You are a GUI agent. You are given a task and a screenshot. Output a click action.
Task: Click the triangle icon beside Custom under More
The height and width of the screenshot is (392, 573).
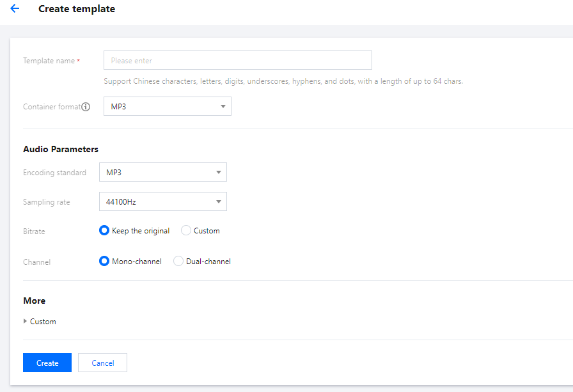tap(26, 322)
